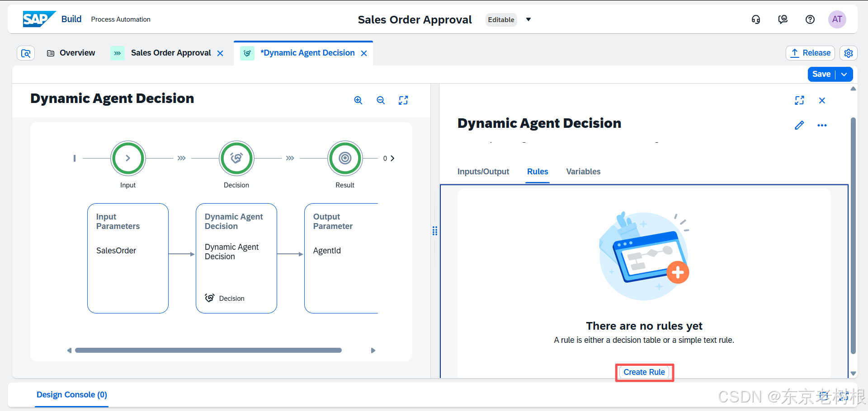Zoom out on the decision diagram
This screenshot has width=868, height=411.
(381, 100)
